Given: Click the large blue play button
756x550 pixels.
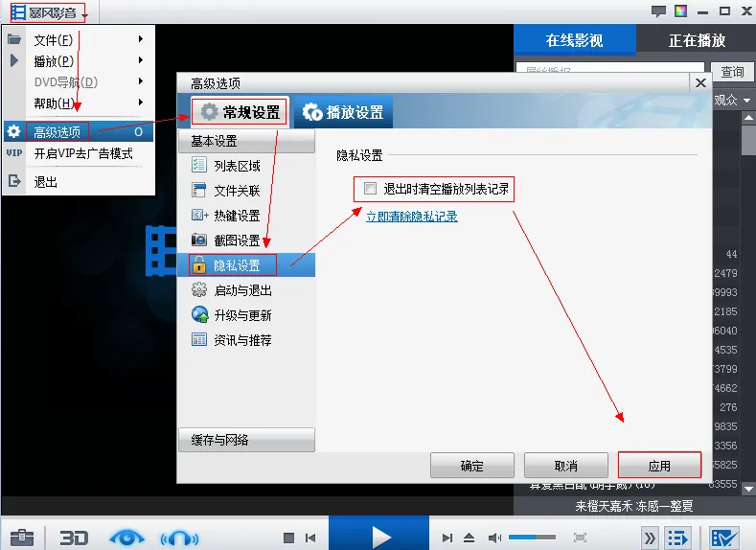Looking at the screenshot, I should [x=379, y=536].
